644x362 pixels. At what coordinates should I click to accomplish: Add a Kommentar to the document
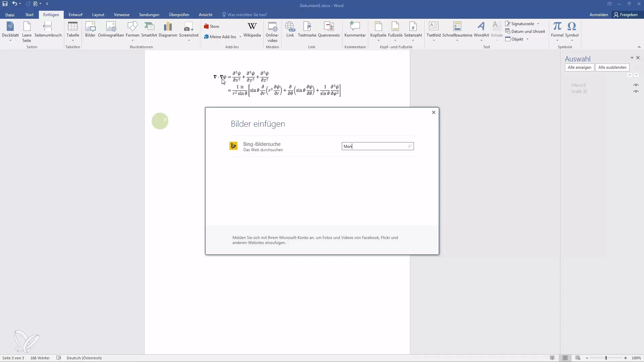[x=355, y=29]
